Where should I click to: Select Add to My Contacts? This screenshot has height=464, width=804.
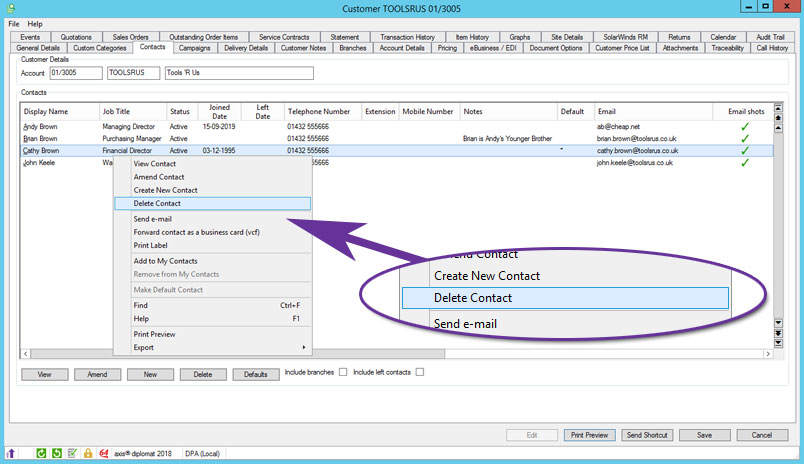pos(212,261)
